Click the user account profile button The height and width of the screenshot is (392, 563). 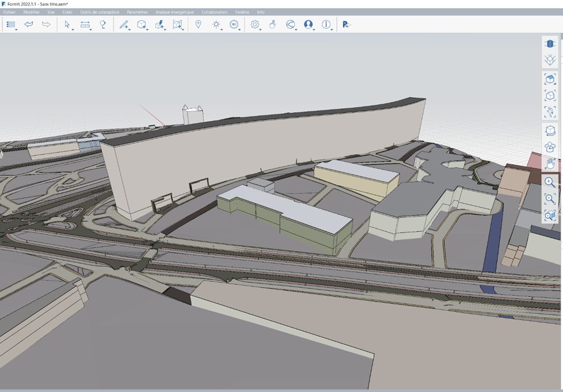coord(308,24)
